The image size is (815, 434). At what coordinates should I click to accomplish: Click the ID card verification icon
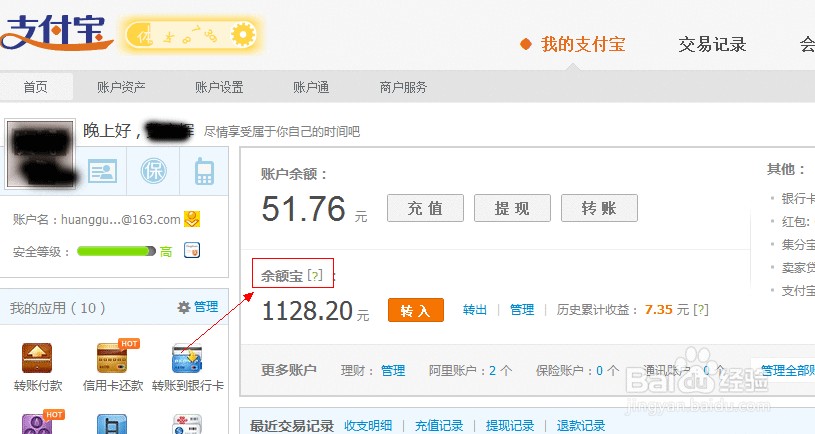(102, 171)
